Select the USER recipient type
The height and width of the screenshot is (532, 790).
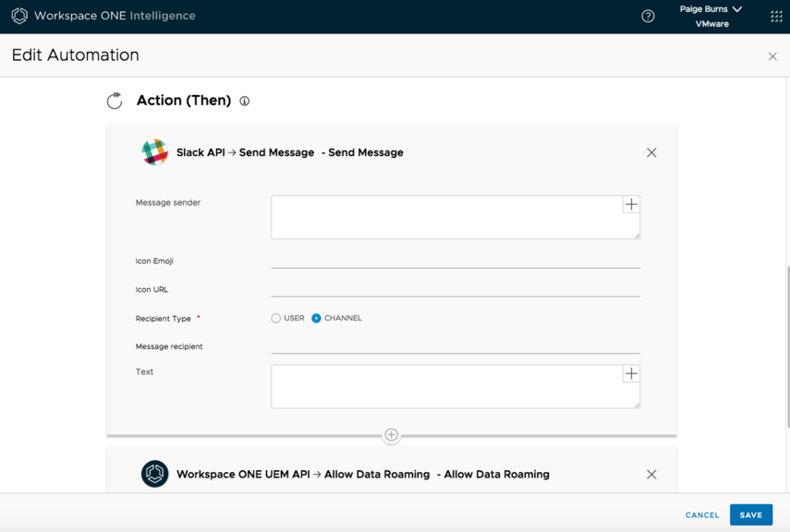click(276, 318)
